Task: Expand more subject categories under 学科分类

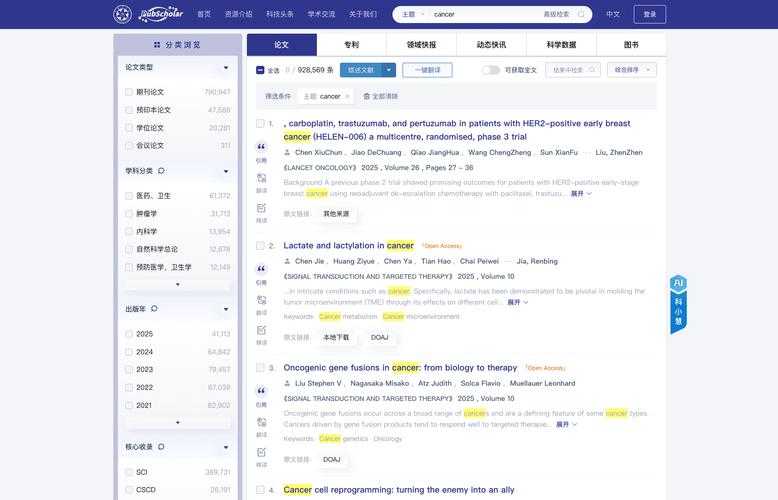Action: [178, 284]
